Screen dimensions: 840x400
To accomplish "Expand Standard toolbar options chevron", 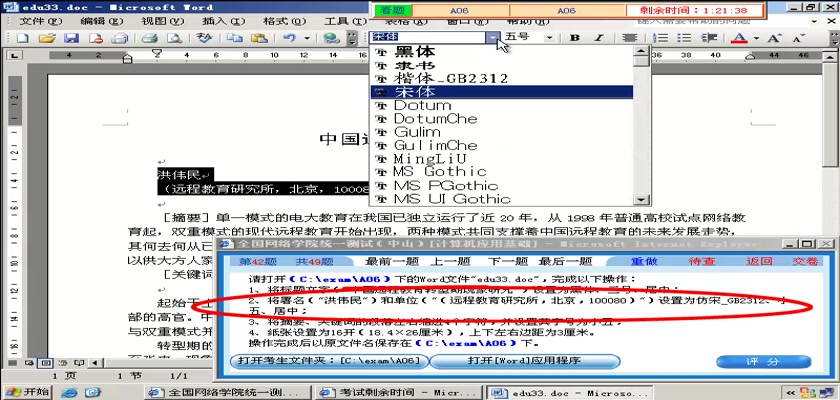I will pyautogui.click(x=352, y=38).
